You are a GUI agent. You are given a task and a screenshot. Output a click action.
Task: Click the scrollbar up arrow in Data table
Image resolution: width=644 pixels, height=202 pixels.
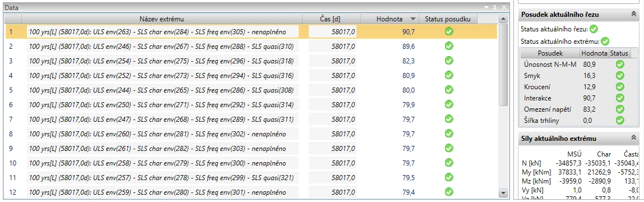(x=503, y=19)
